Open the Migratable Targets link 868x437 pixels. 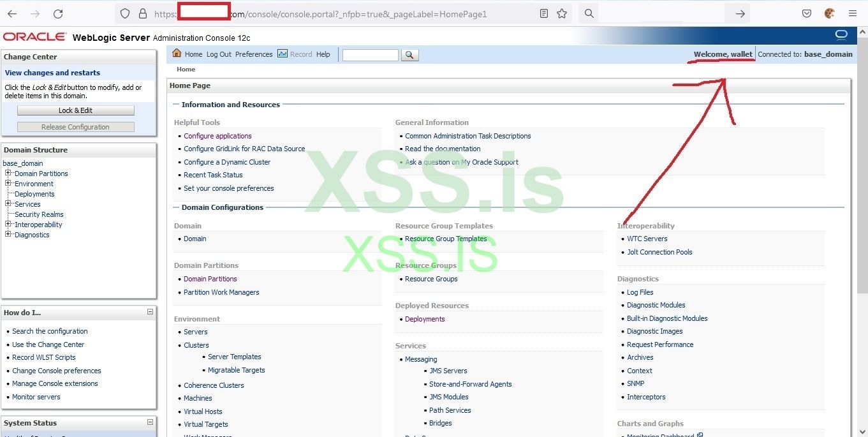coord(236,370)
